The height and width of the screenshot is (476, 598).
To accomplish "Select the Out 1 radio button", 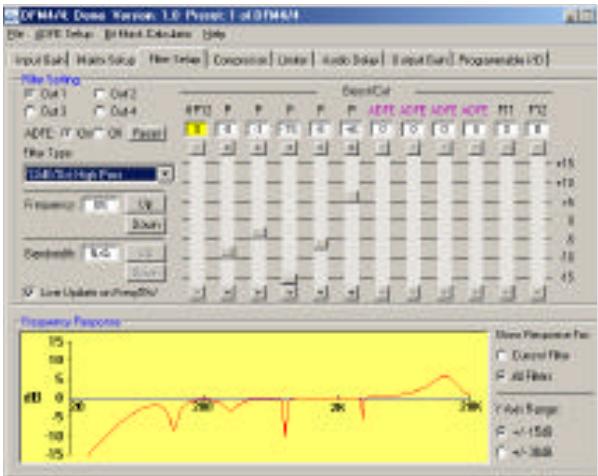I will tap(29, 93).
